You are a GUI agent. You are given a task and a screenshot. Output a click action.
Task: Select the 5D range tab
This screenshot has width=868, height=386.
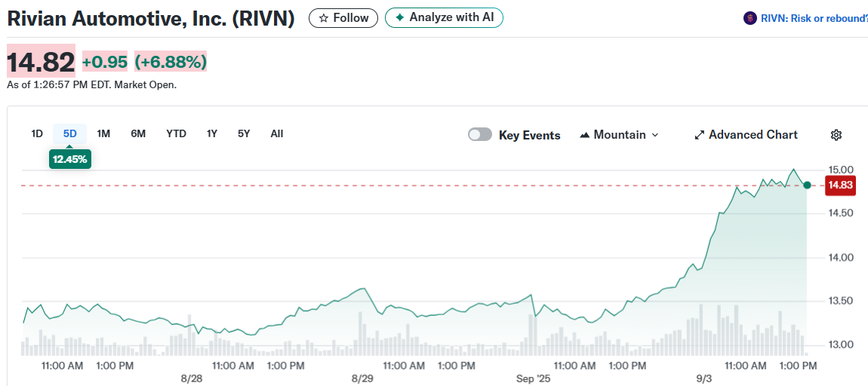(x=69, y=134)
